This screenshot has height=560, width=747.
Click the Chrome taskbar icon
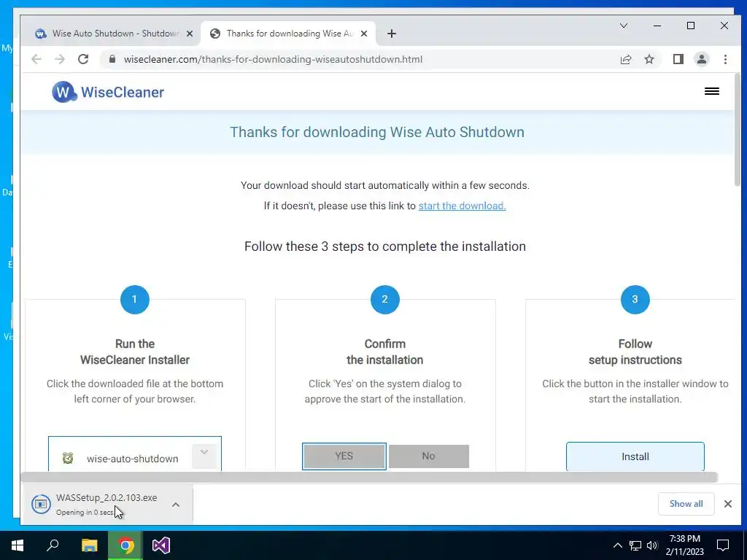click(125, 545)
